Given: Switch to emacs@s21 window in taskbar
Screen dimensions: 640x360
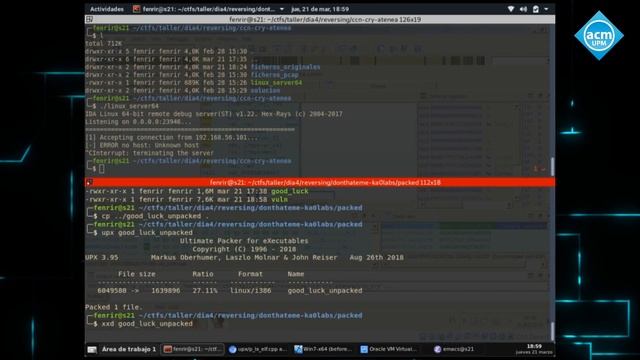Looking at the screenshot, I should 453,349.
